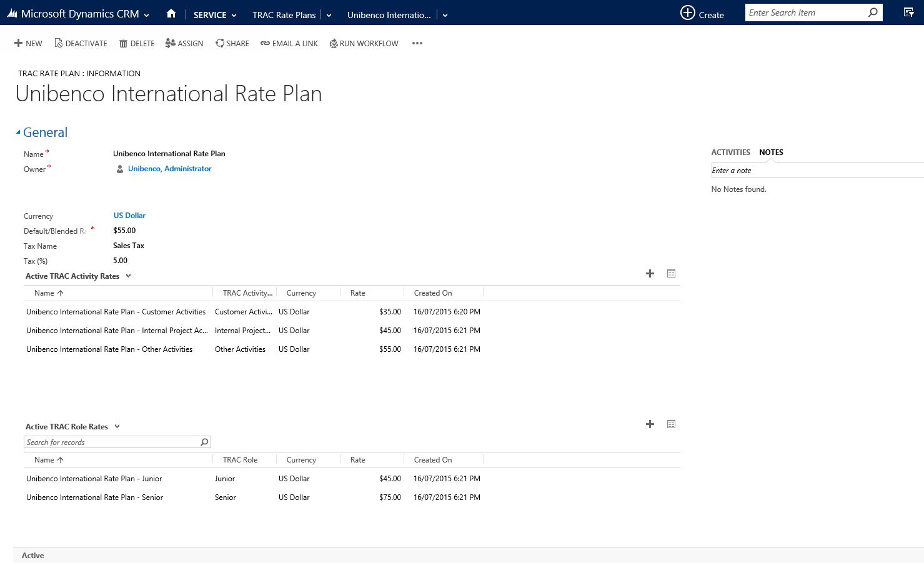Click the ASSIGN command

[x=184, y=43]
